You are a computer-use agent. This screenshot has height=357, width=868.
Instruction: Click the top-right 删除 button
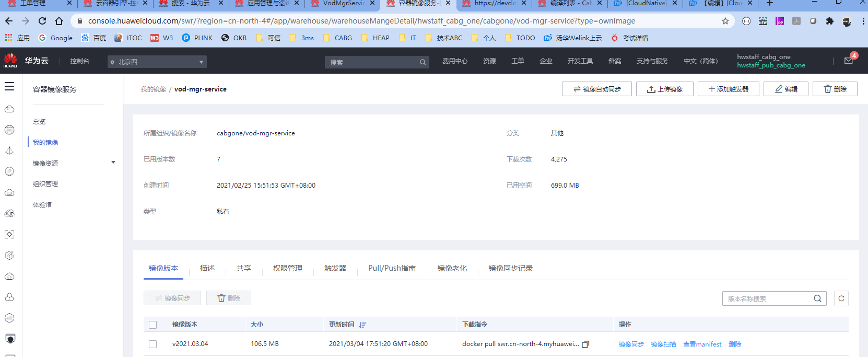pyautogui.click(x=835, y=89)
